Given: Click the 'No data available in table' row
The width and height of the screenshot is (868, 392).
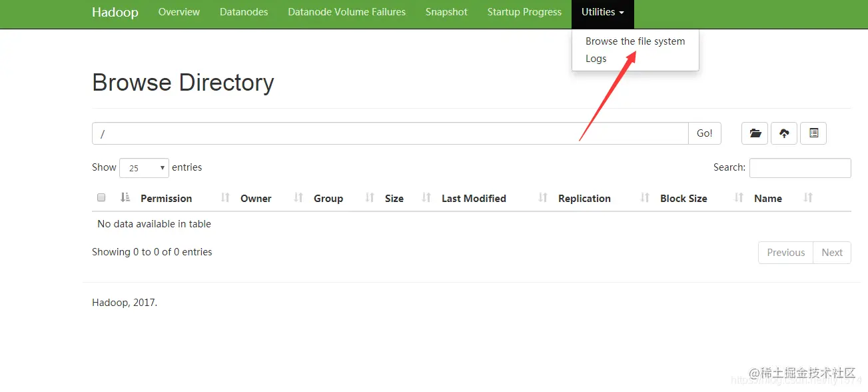Looking at the screenshot, I should click(x=472, y=224).
